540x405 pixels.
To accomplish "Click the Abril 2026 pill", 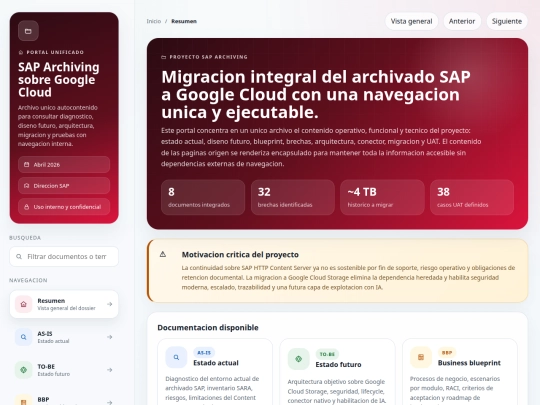I will point(64,165).
